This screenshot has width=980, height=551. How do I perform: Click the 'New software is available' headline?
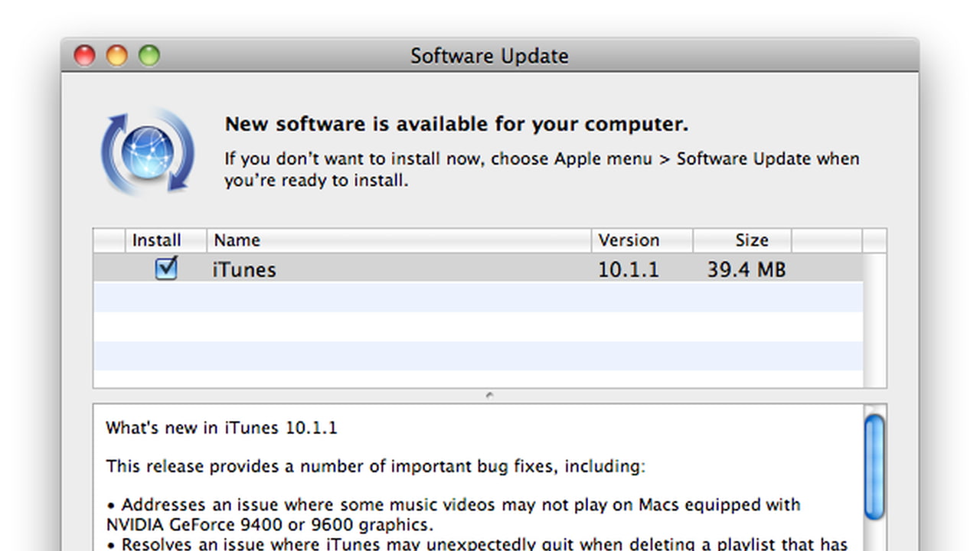point(456,124)
